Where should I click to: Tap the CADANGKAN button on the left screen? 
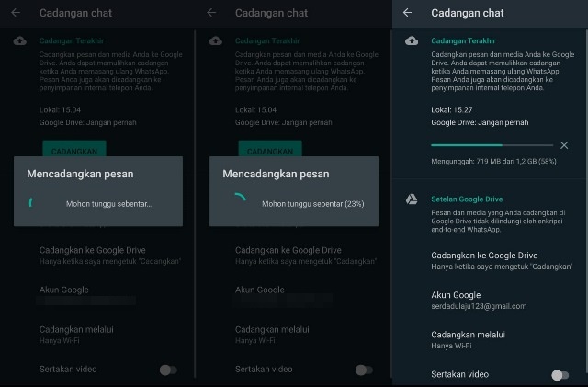[x=74, y=149]
